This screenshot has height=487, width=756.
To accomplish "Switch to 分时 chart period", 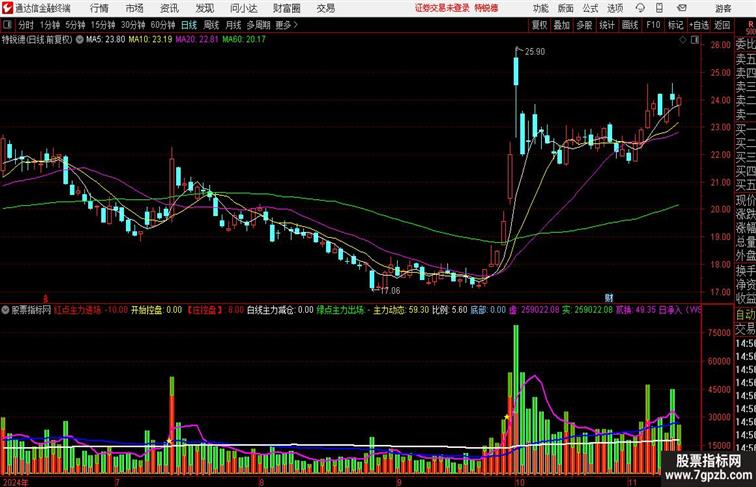I will point(26,25).
